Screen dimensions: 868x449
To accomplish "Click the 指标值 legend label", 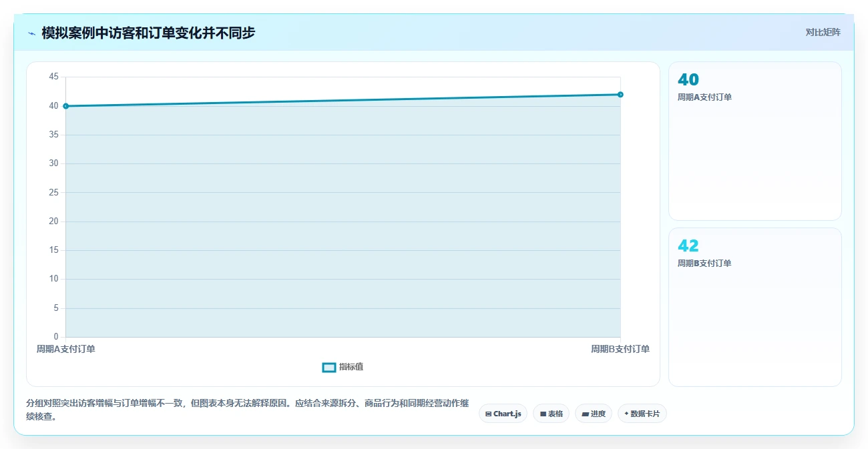I will pyautogui.click(x=351, y=367).
